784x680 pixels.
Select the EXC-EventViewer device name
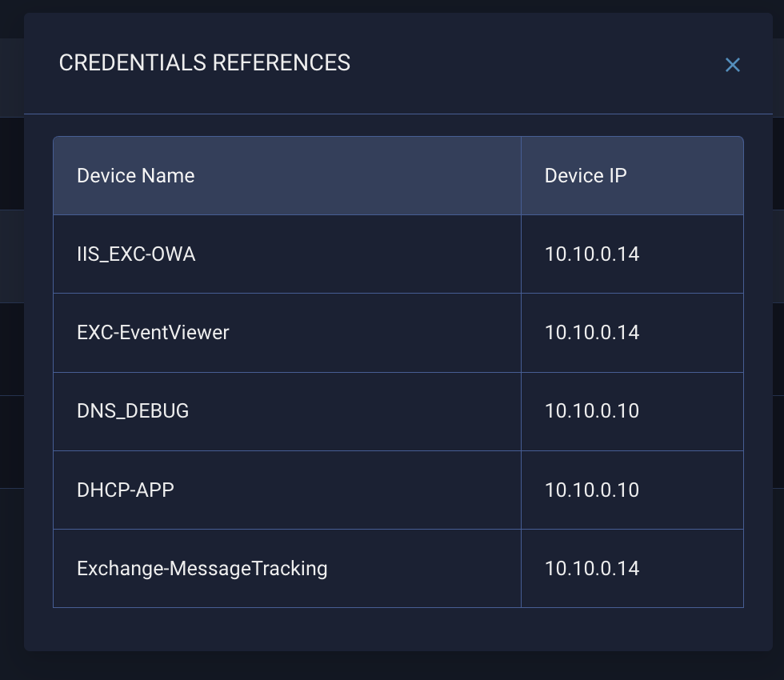(x=153, y=333)
